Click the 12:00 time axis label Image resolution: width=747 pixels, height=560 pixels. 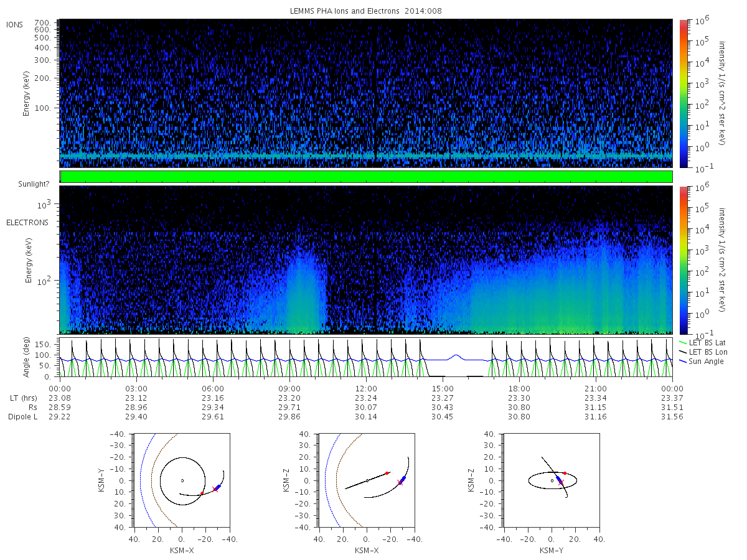[x=366, y=388]
